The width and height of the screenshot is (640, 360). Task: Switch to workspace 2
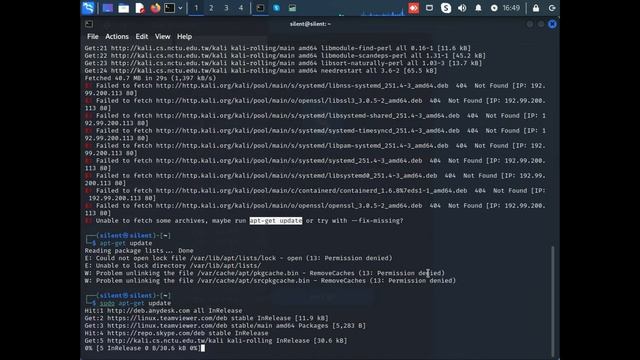pyautogui.click(x=211, y=8)
